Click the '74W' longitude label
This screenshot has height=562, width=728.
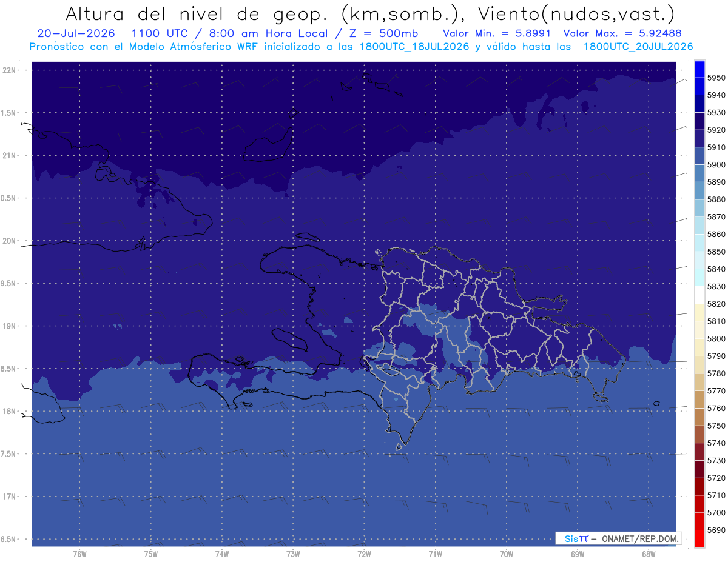[x=222, y=554]
